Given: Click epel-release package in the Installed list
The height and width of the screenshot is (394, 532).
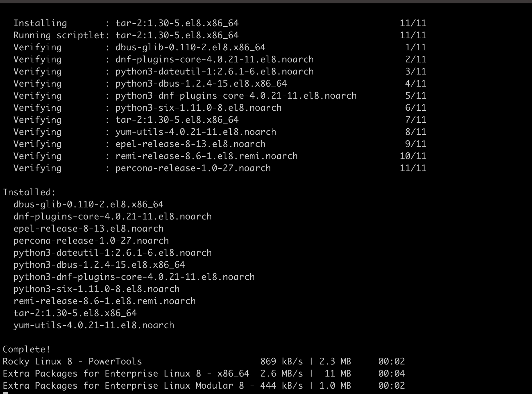Looking at the screenshot, I should pyautogui.click(x=88, y=229).
